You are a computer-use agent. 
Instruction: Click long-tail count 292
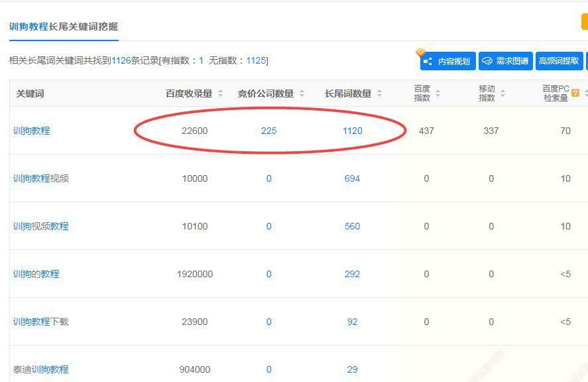pos(352,274)
